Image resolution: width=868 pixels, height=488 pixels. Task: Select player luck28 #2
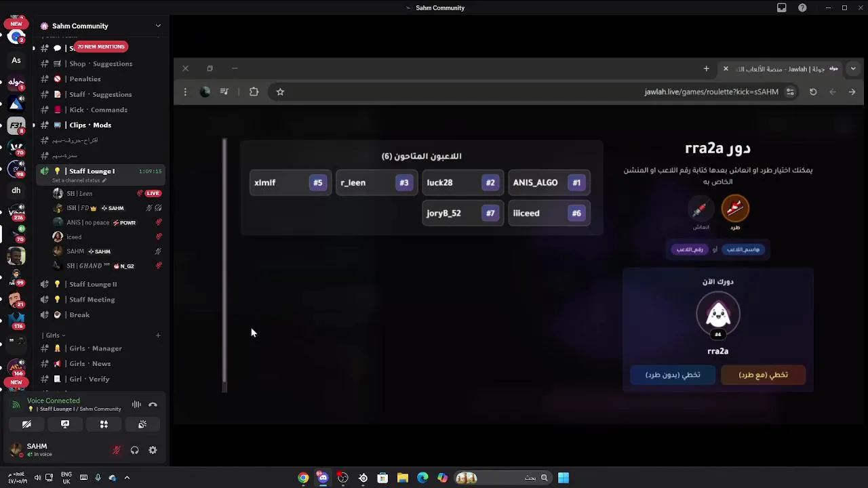pos(462,182)
